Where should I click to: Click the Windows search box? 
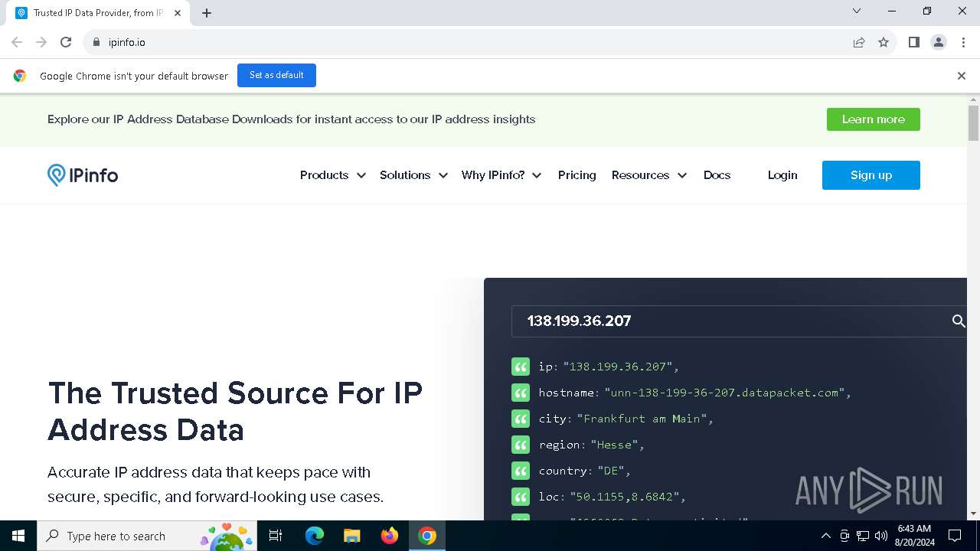click(x=145, y=536)
